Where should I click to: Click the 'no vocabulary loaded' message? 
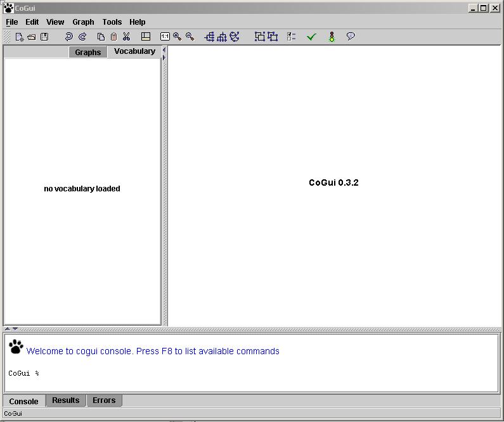(82, 189)
